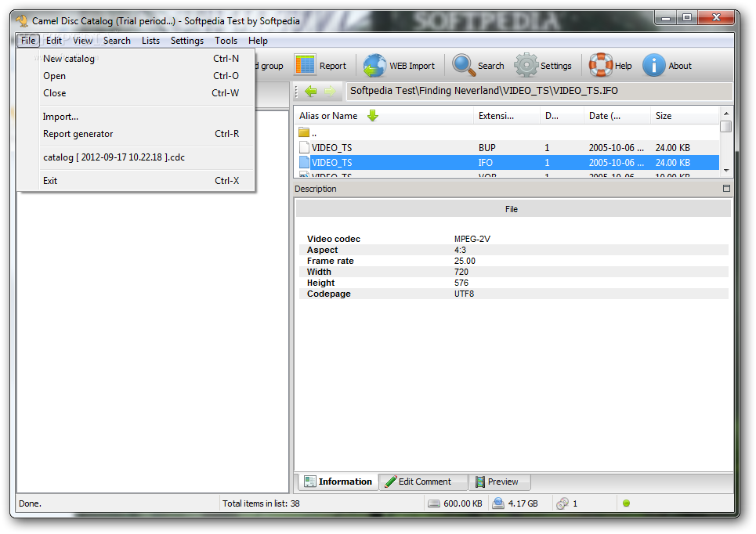756x534 pixels.
Task: Click the '..' parent directory row
Action: tap(506, 132)
